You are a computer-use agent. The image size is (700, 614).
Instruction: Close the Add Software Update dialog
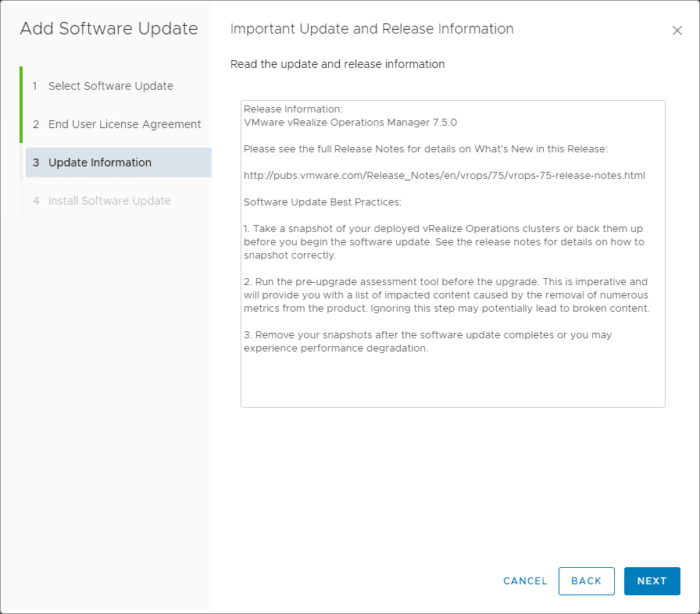[677, 30]
